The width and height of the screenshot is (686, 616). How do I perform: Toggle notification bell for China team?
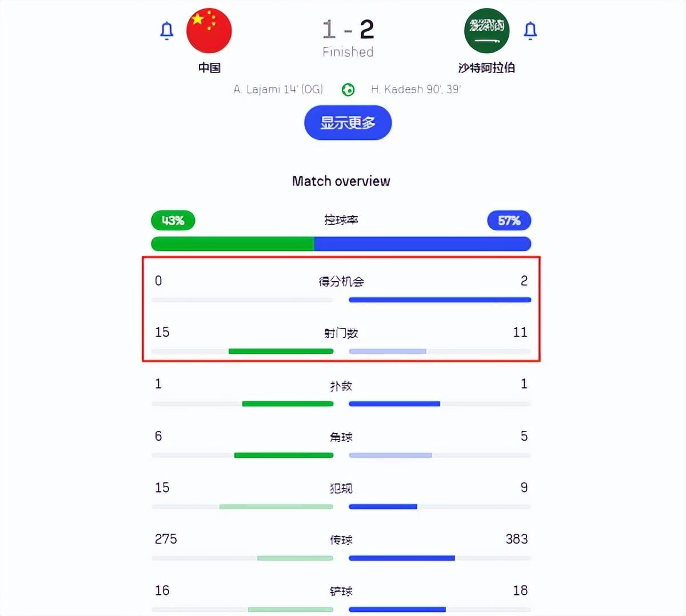pyautogui.click(x=166, y=30)
